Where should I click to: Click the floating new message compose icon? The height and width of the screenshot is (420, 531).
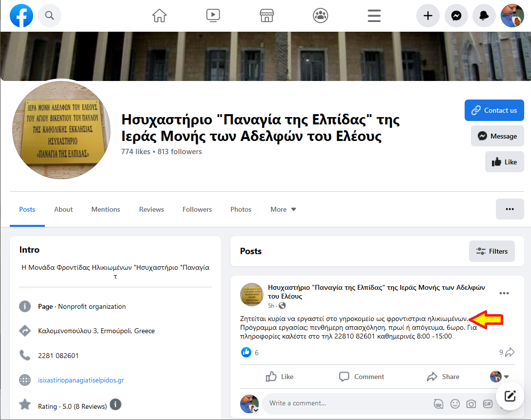510,396
